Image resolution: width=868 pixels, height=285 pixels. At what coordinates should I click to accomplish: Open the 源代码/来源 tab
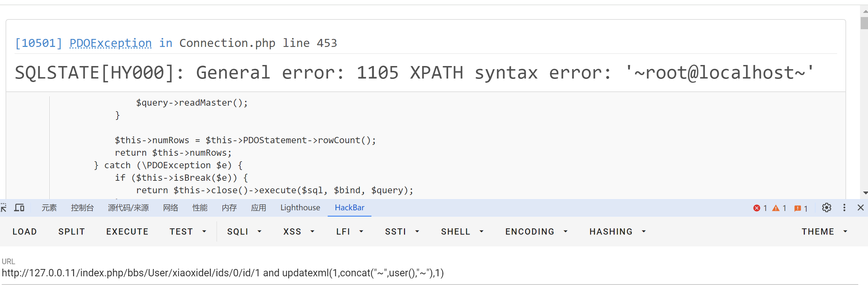pyautogui.click(x=128, y=208)
